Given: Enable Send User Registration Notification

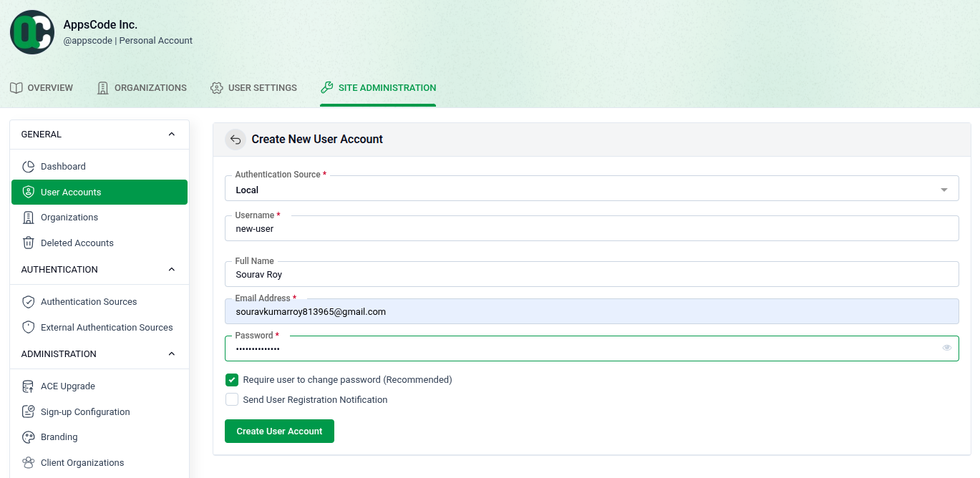Looking at the screenshot, I should 232,399.
